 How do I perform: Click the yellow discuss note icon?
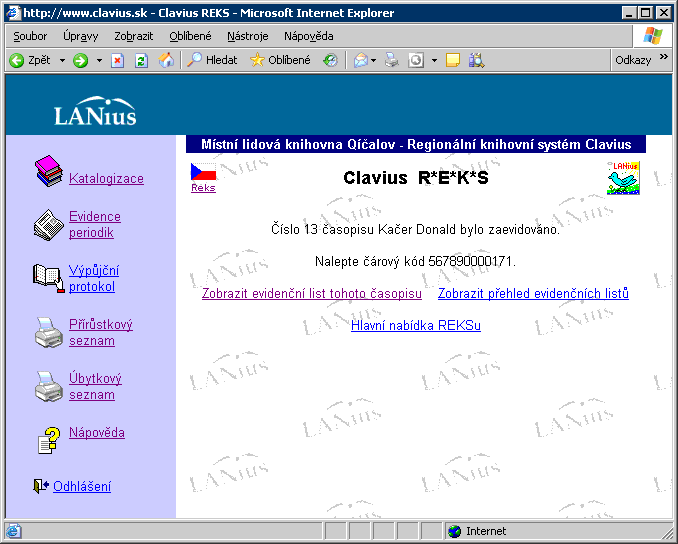pos(453,60)
